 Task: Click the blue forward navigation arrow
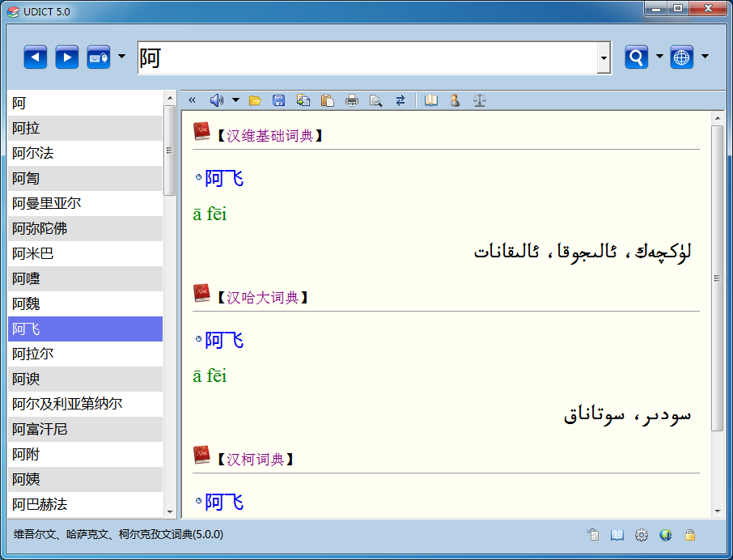[x=67, y=57]
